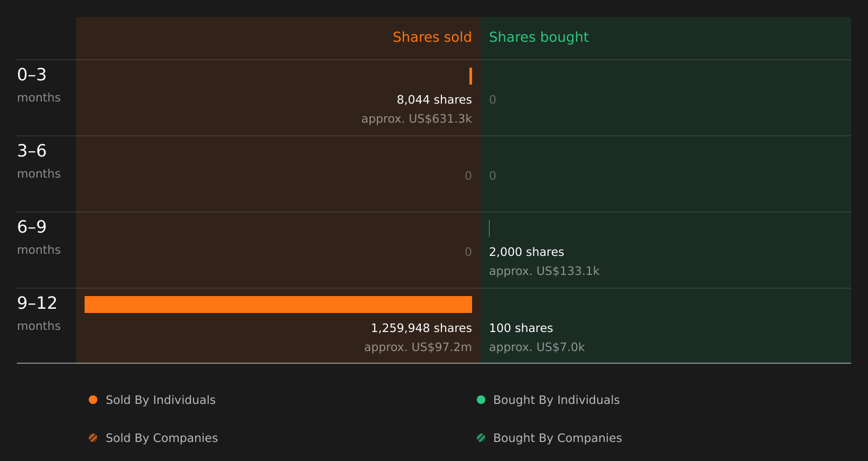Screen dimensions: 868x461
Task: Click the '9–12' period label
Action: tap(37, 303)
